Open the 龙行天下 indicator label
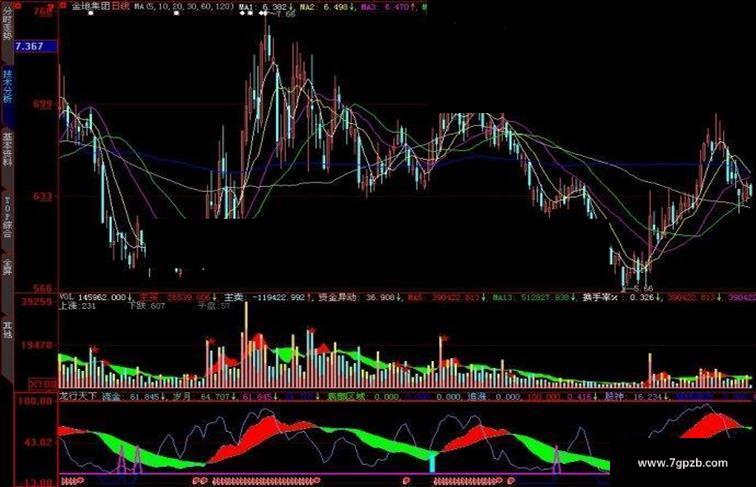 point(78,396)
